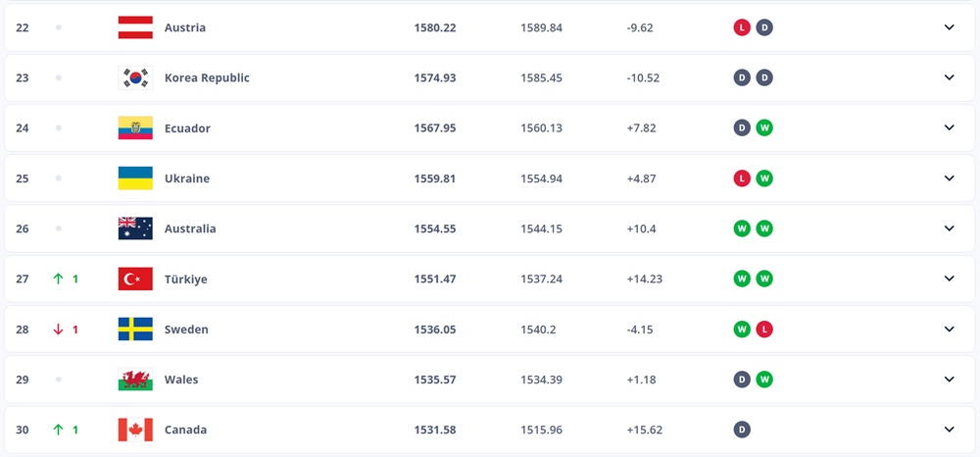This screenshot has width=980, height=457.
Task: Expand the Austria row details
Action: coord(950,27)
